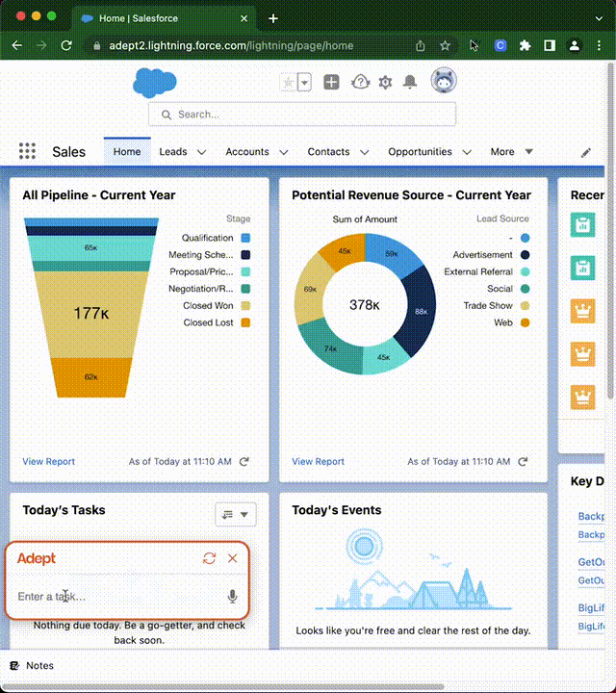Open the Contacts tab
This screenshot has height=693, width=616.
click(x=328, y=152)
